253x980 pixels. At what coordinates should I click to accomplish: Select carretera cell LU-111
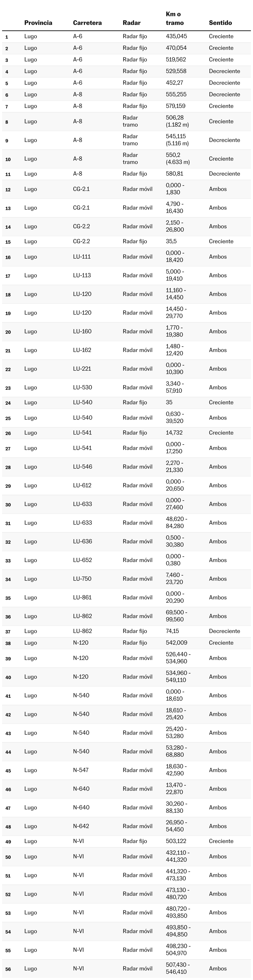[x=82, y=257]
